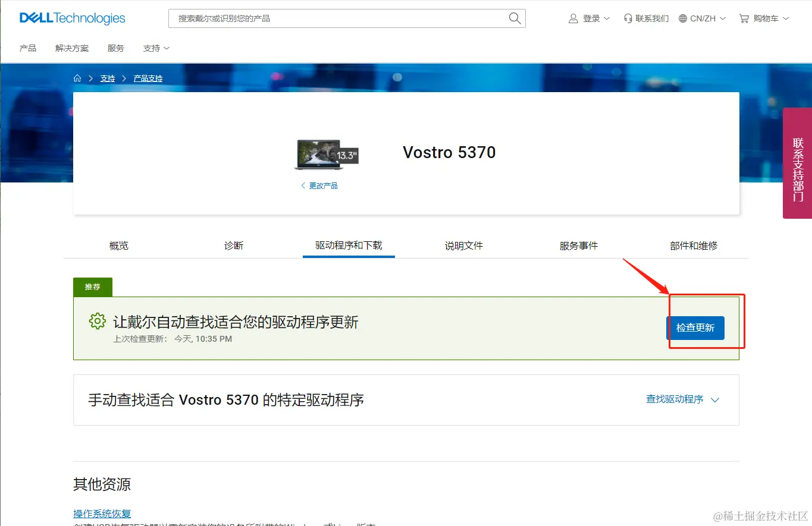Switch to the 诊断 tab
The image size is (812, 526).
234,245
